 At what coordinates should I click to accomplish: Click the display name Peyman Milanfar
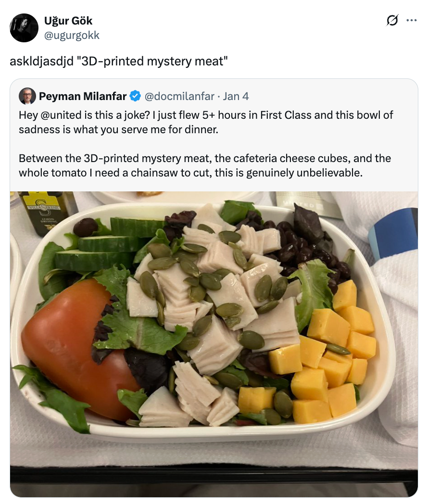pos(85,96)
